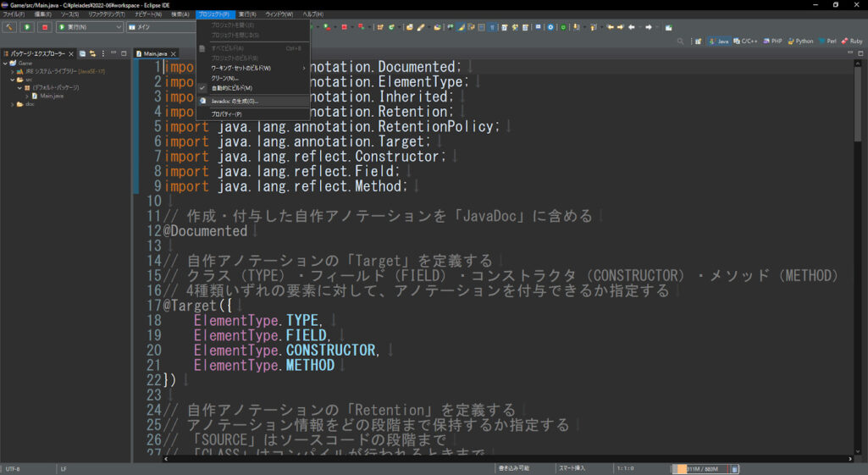Click the garbage collector trash icon
The image size is (868, 475).
coord(734,469)
